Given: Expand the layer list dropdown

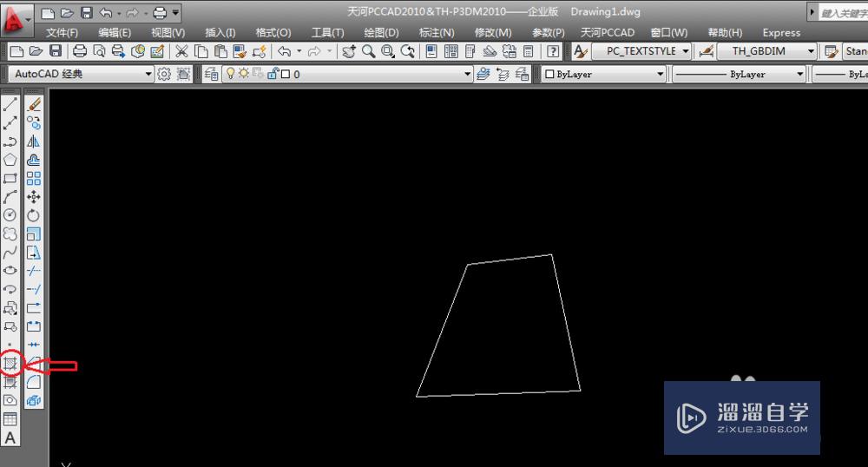Looking at the screenshot, I should coord(468,74).
